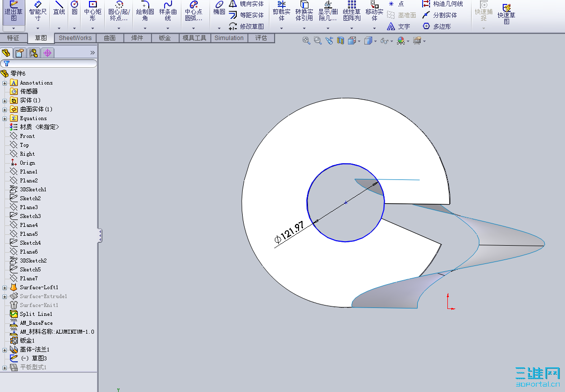Open the View Orientation dropdown arrow
565x392 pixels.
pyautogui.click(x=359, y=42)
